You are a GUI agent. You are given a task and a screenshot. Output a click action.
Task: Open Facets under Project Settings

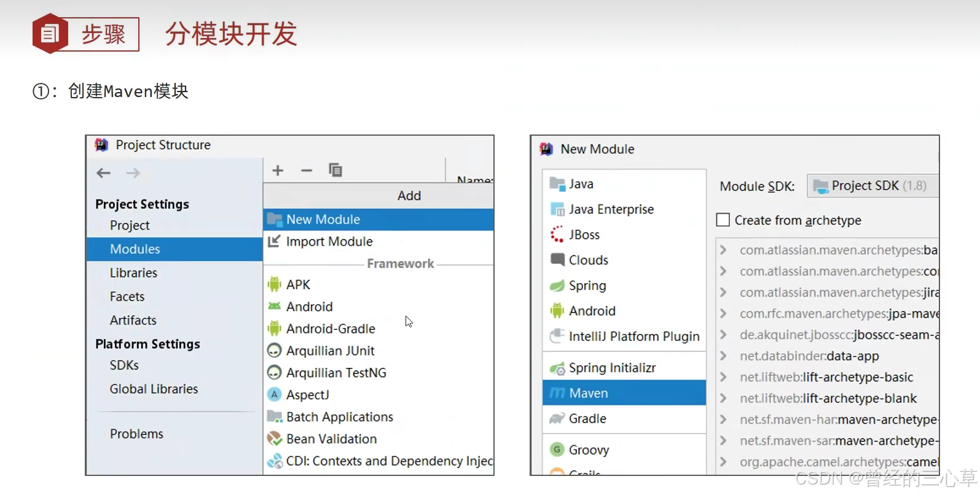(x=127, y=297)
